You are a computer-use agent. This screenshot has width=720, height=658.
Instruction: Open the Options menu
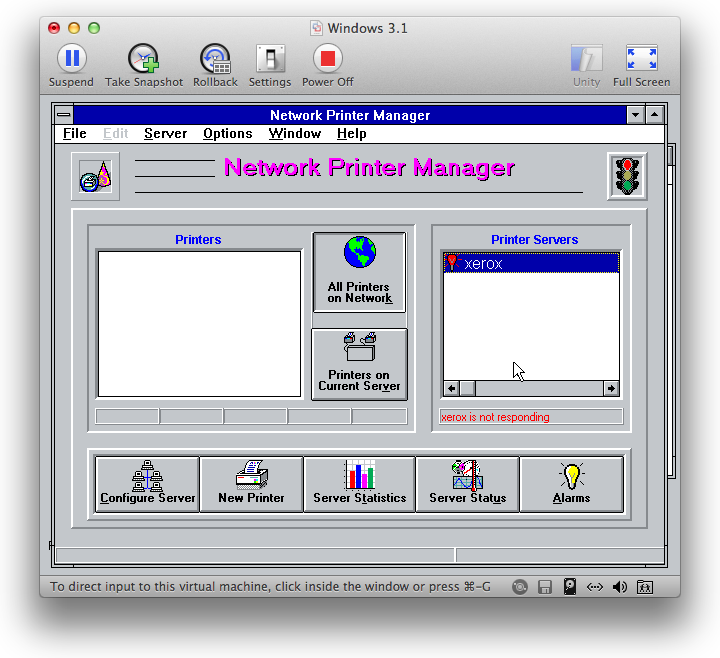coord(228,134)
